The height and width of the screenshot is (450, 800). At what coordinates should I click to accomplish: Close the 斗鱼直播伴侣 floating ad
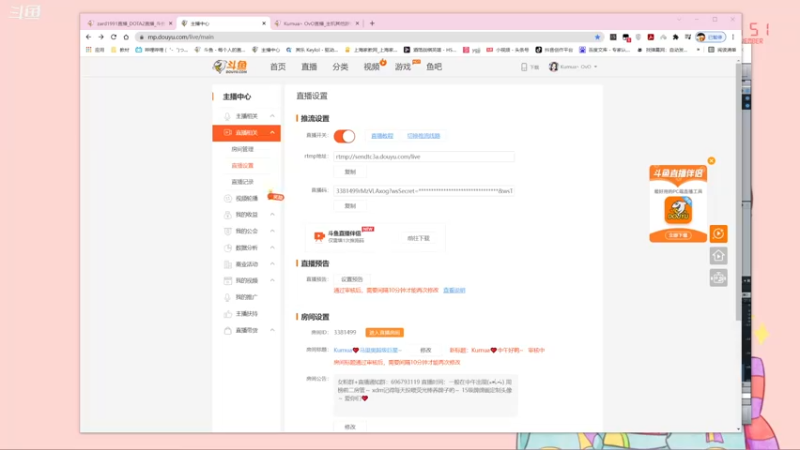(x=711, y=161)
